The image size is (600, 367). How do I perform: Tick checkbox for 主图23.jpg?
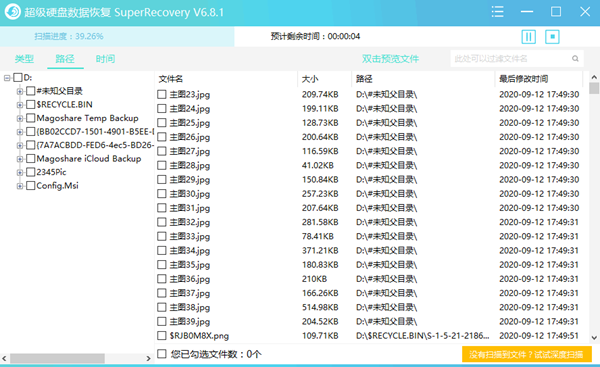(x=162, y=95)
